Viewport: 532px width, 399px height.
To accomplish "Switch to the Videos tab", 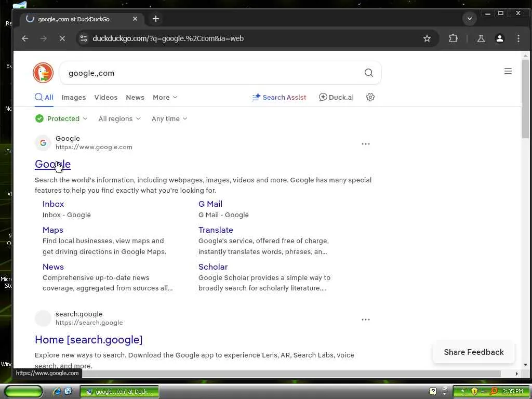I will tap(106, 98).
